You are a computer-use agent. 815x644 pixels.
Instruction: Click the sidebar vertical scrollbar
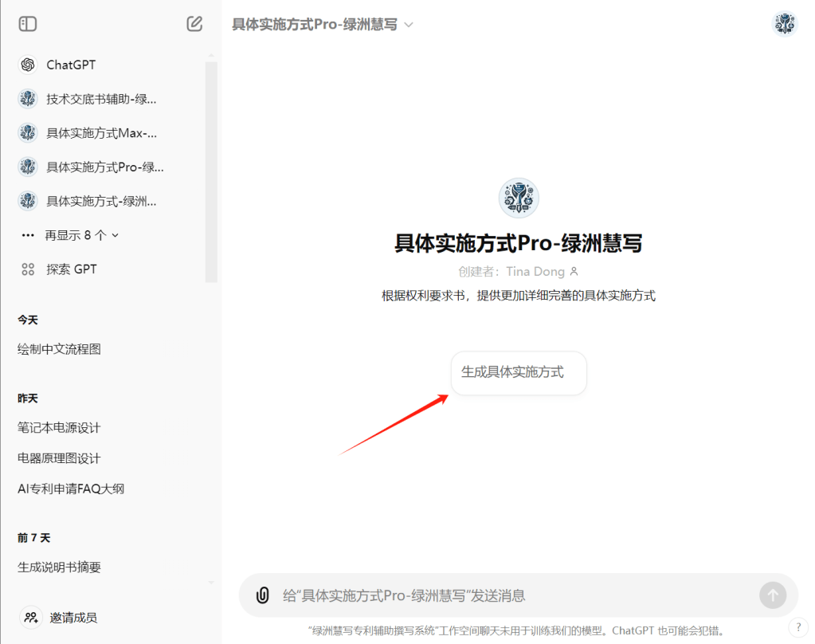pyautogui.click(x=211, y=171)
